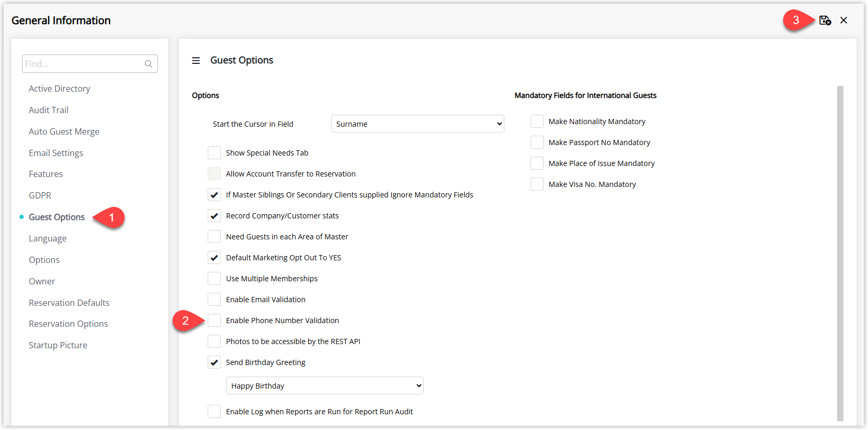
Task: Click the 'Start the Cursor in Field' label
Action: tap(253, 124)
